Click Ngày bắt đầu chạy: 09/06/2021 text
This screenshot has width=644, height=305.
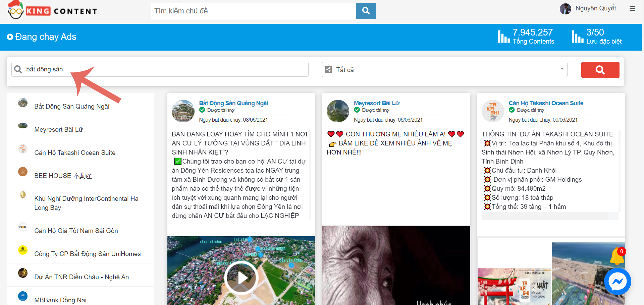tap(543, 120)
